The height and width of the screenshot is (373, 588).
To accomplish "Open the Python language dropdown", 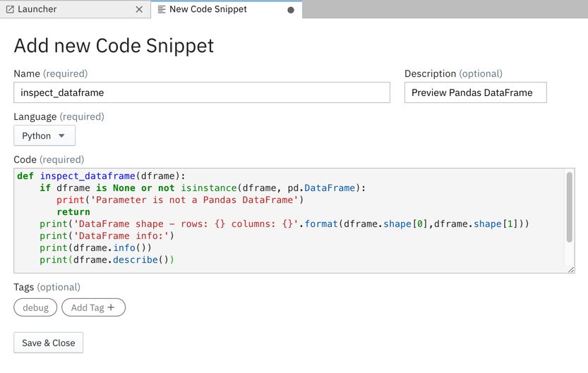I will pos(44,135).
